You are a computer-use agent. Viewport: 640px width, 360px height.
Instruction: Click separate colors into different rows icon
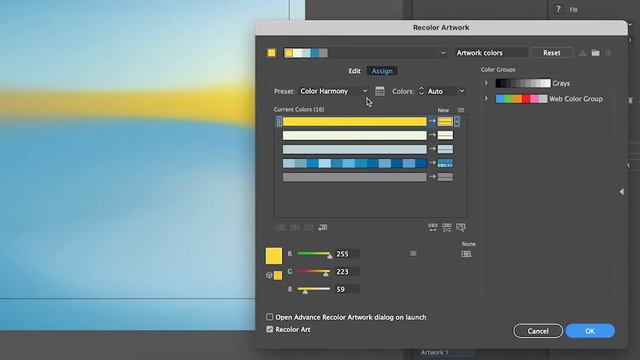(x=295, y=227)
